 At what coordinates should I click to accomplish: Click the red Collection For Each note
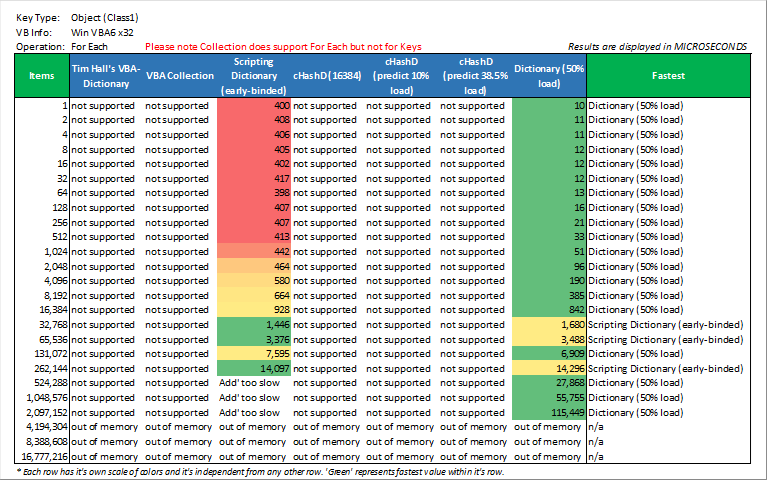coord(283,47)
